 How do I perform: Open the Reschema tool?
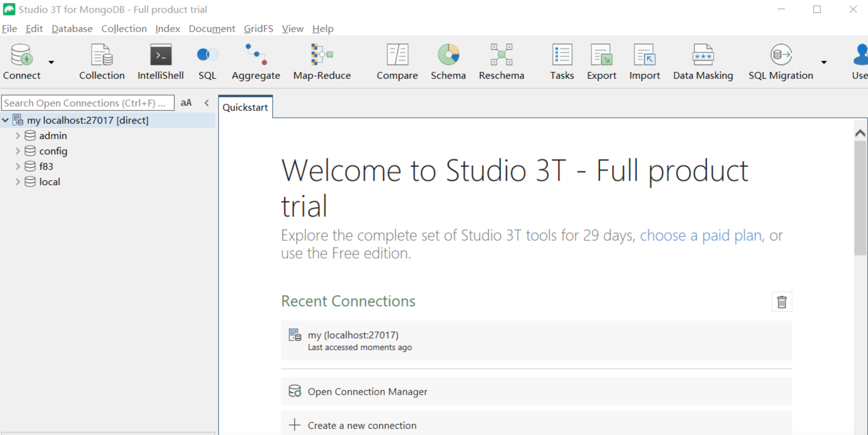coord(501,61)
